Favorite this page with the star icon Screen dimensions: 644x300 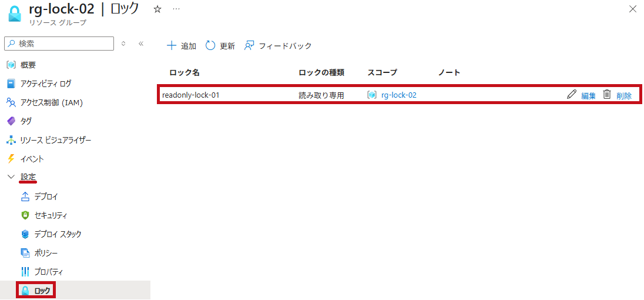tap(157, 9)
